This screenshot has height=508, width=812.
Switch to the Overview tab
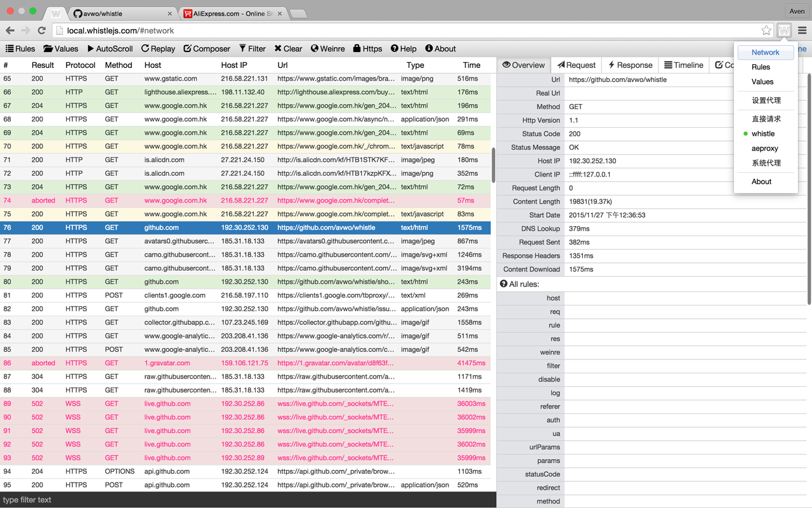click(523, 65)
